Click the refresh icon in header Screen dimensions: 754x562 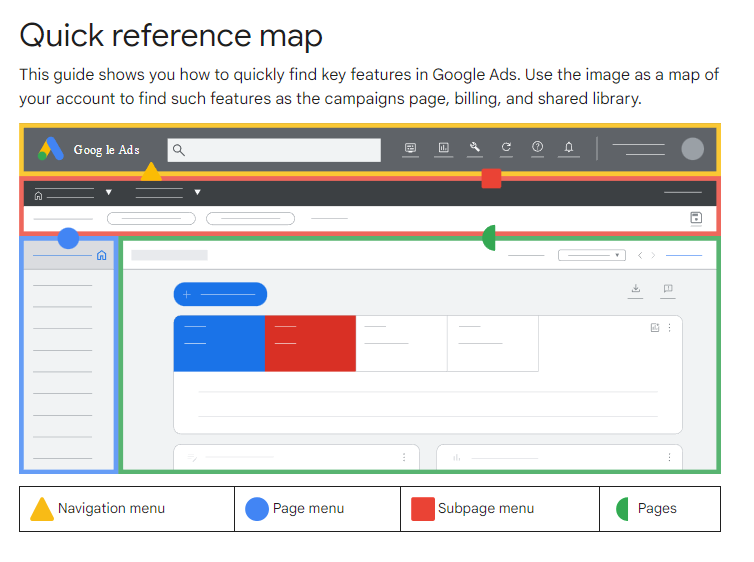(x=506, y=147)
